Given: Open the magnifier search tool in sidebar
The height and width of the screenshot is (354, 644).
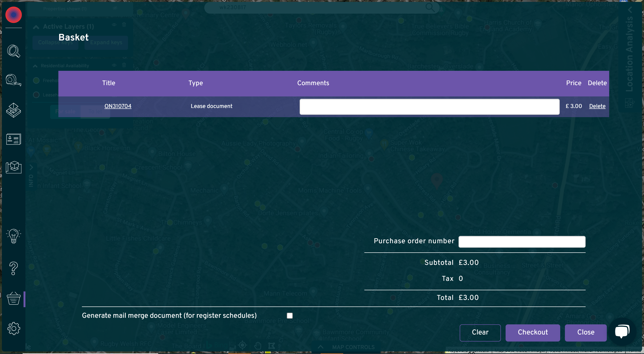Looking at the screenshot, I should click(13, 51).
